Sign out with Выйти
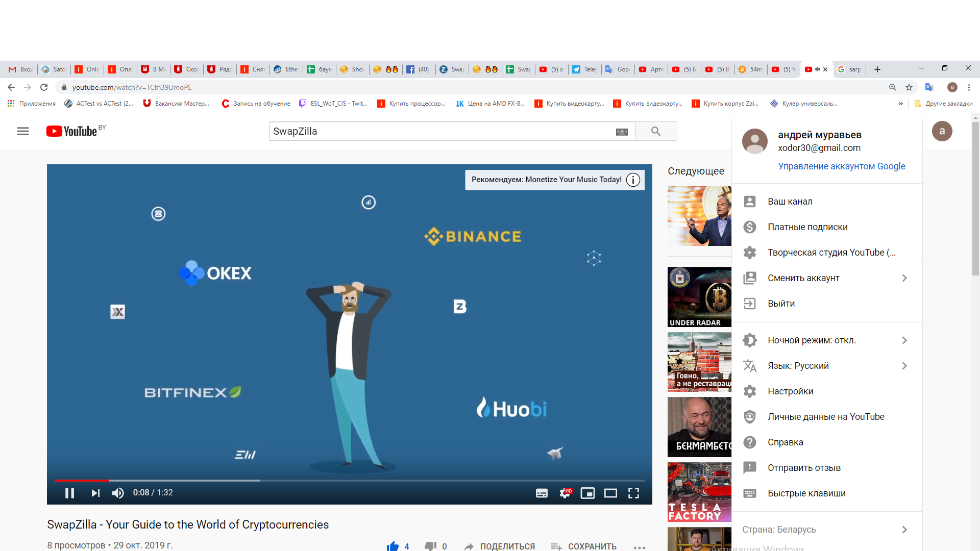This screenshot has width=980, height=551. tap(827, 304)
